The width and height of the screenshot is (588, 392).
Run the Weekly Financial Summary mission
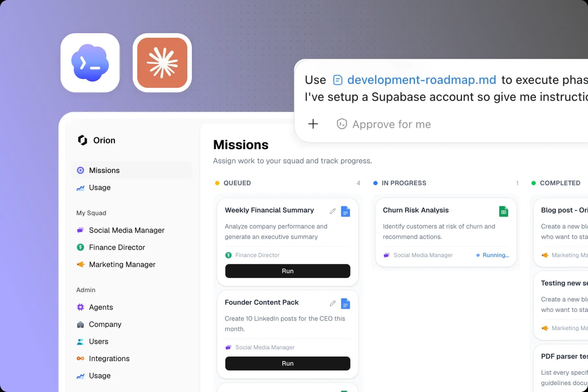287,271
